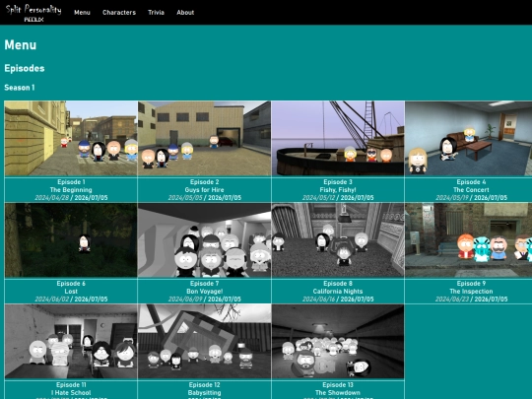Open the About page
Viewport: 532px width, 399px height.
coord(185,13)
